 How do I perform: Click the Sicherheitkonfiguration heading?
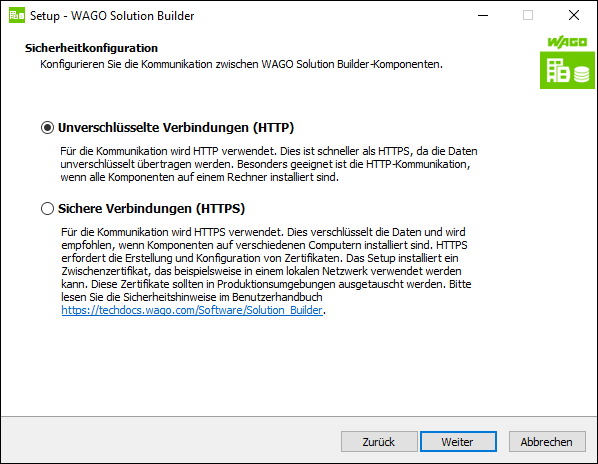click(92, 48)
